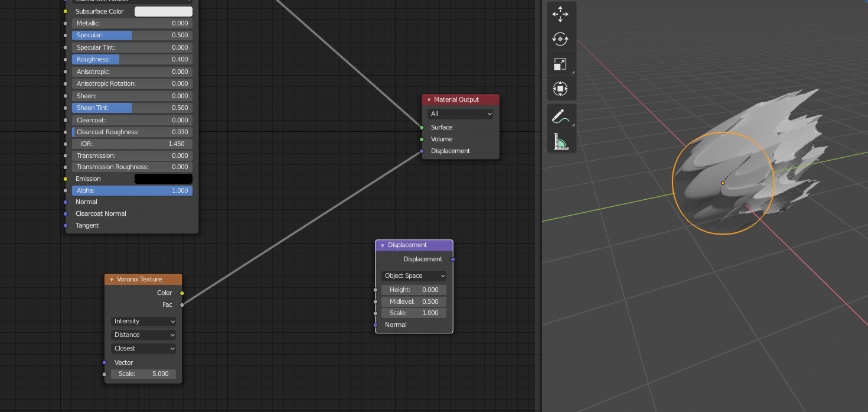Open the Intensity dropdown on Voronoi Texture

pos(143,321)
